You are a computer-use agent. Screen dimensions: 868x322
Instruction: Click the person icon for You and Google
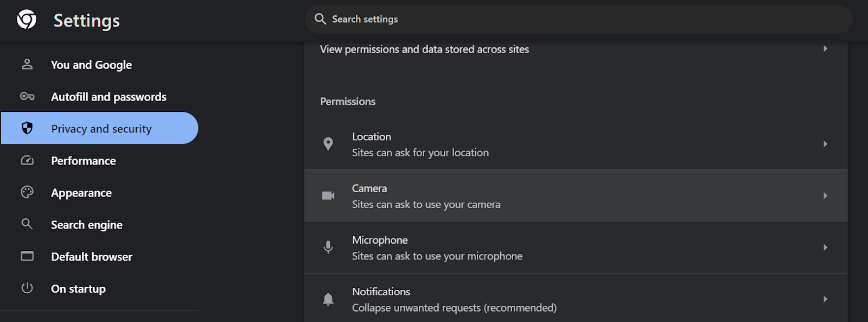[27, 64]
